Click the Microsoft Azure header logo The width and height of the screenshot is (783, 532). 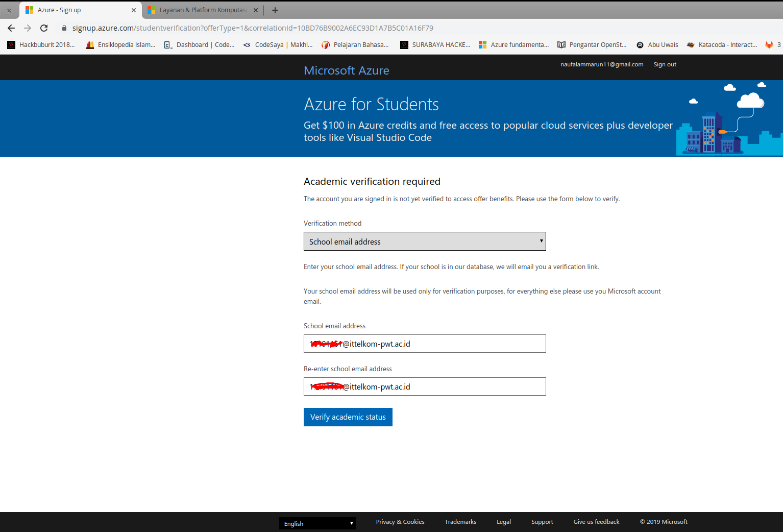tap(347, 70)
